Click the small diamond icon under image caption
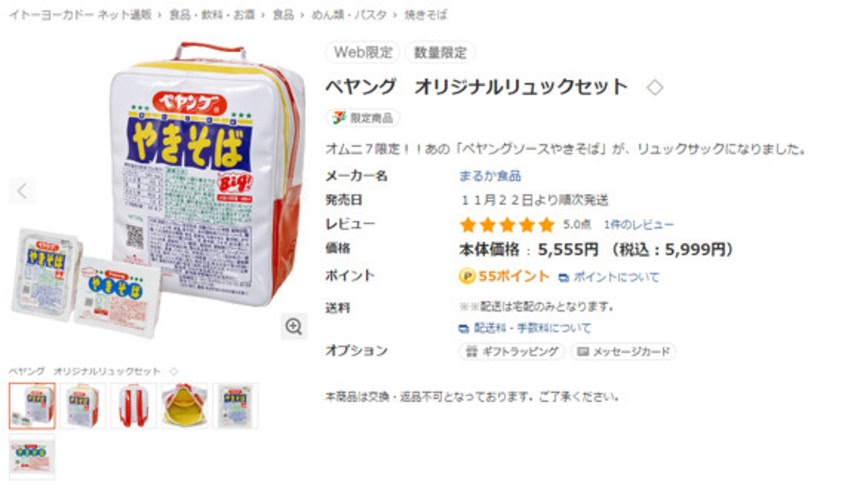The image size is (860, 488). tap(173, 372)
